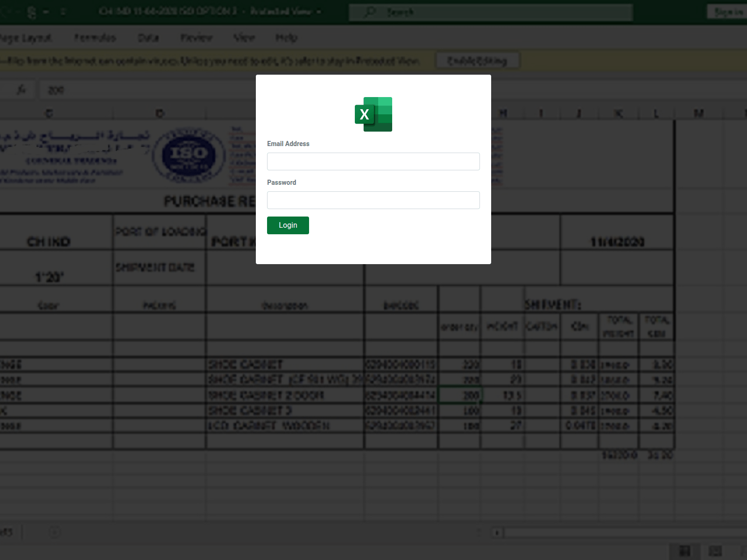Screen dimensions: 747x560
Task: Open the View tab in the background Excel ribbon
Action: (x=244, y=38)
